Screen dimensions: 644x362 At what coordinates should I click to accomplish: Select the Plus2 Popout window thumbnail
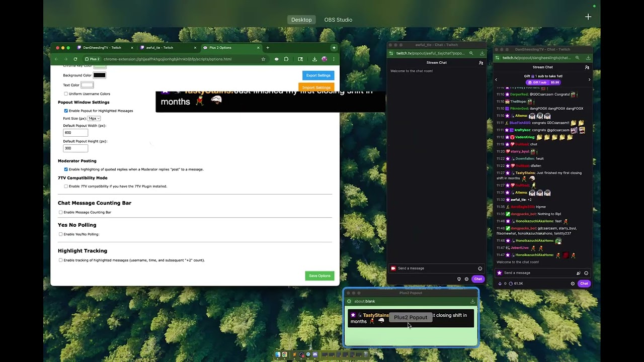click(x=411, y=318)
